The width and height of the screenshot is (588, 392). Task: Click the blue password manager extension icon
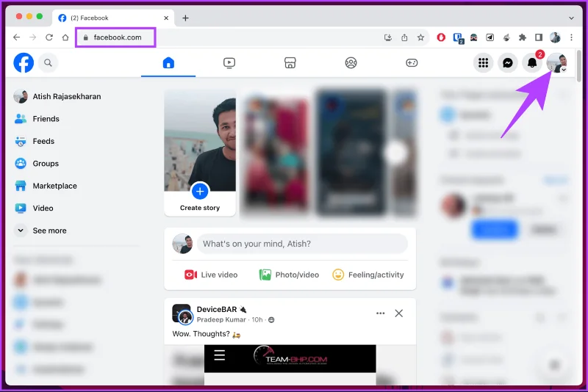[457, 37]
